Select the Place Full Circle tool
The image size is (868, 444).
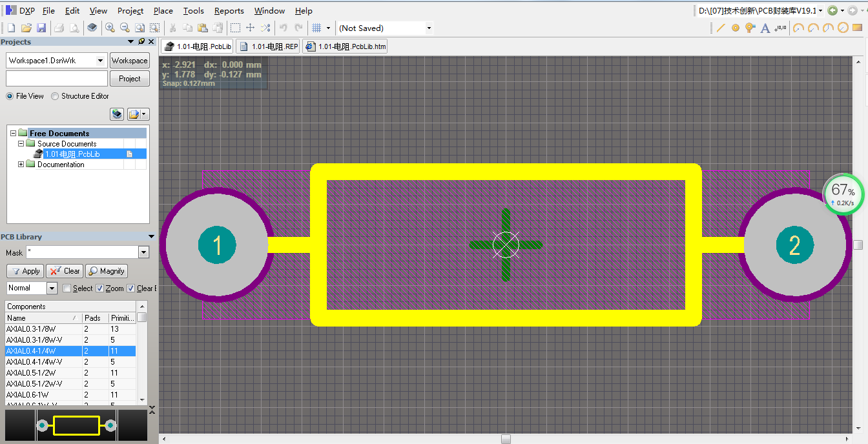tap(843, 28)
